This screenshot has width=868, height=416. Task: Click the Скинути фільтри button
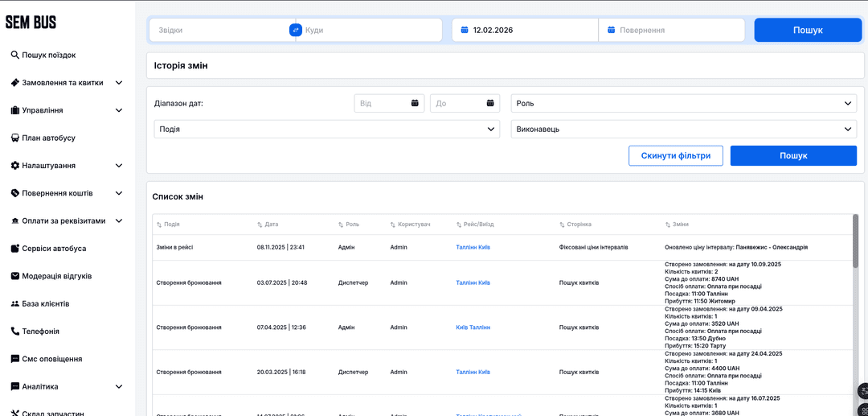coord(675,155)
